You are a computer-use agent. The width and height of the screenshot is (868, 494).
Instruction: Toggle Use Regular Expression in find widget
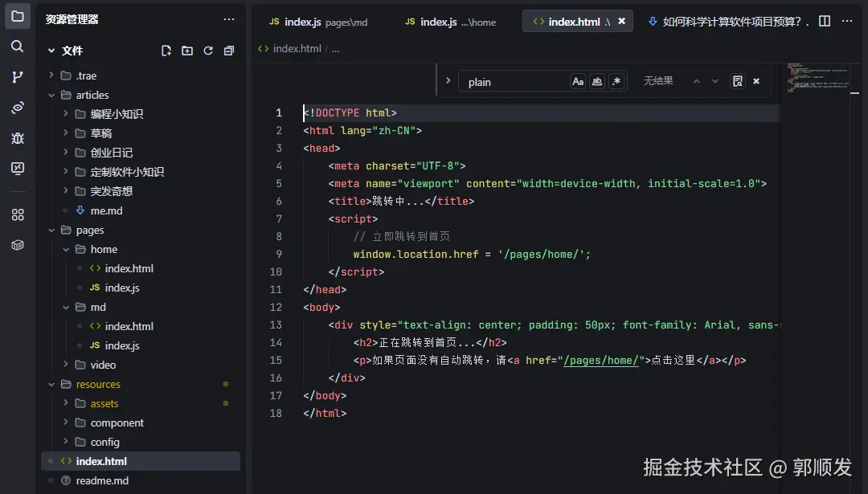pyautogui.click(x=616, y=81)
